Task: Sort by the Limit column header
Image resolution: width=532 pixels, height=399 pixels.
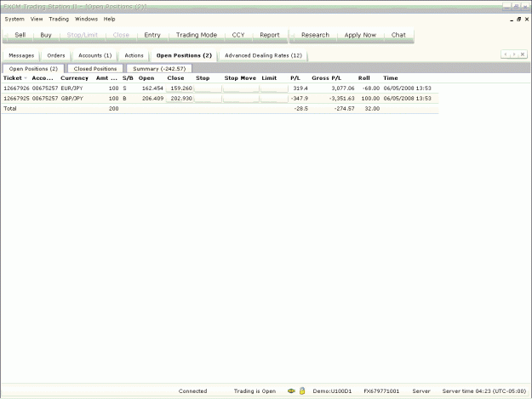Action: click(269, 78)
